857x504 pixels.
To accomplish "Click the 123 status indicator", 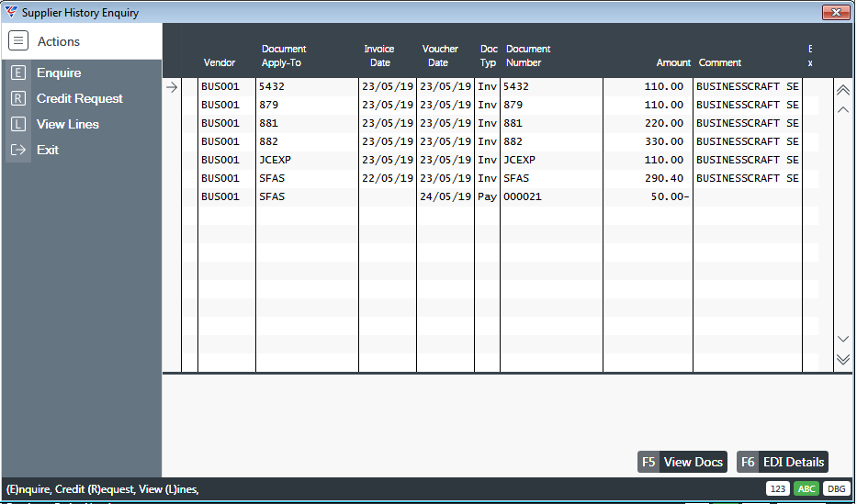I will tap(778, 488).
